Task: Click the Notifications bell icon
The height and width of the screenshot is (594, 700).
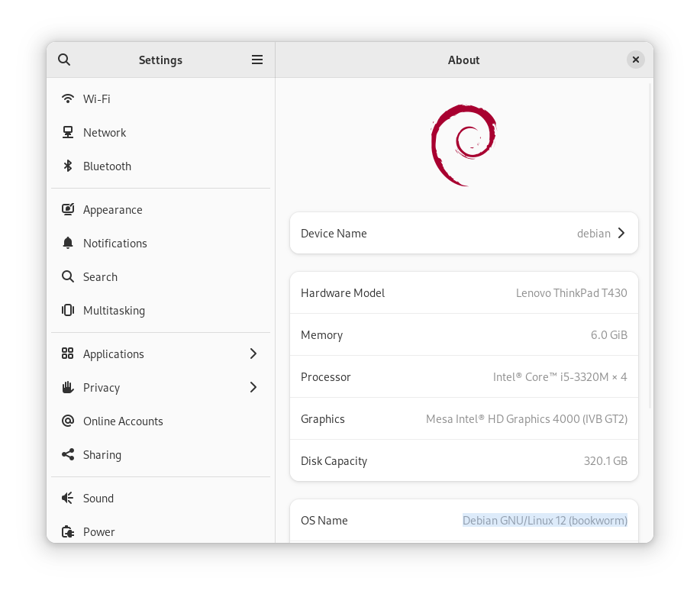Action: point(68,243)
